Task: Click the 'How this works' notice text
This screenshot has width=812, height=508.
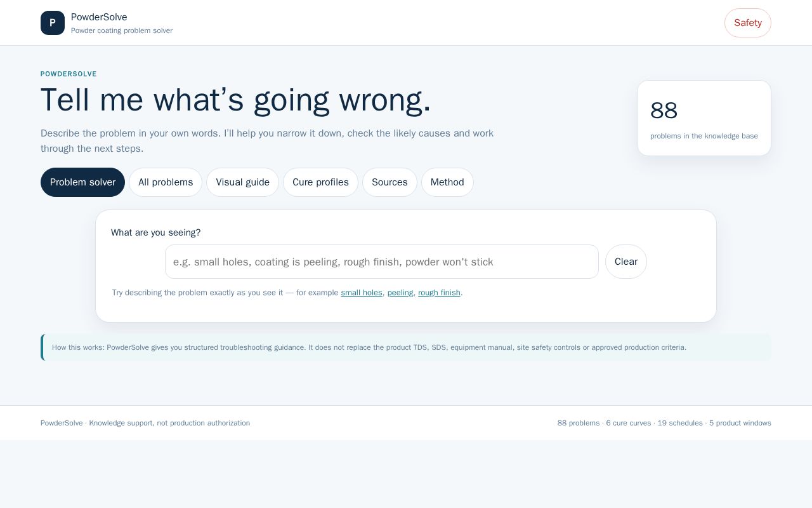Action: (x=369, y=347)
